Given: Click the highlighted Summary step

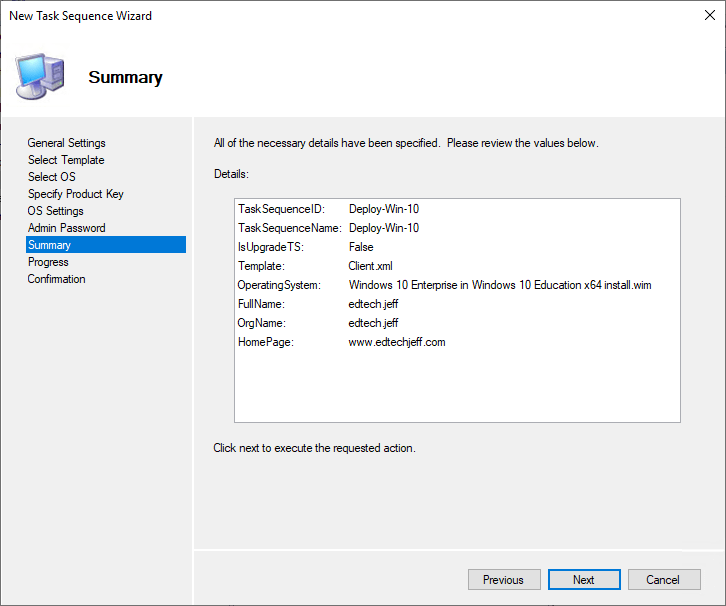Looking at the screenshot, I should tap(50, 245).
